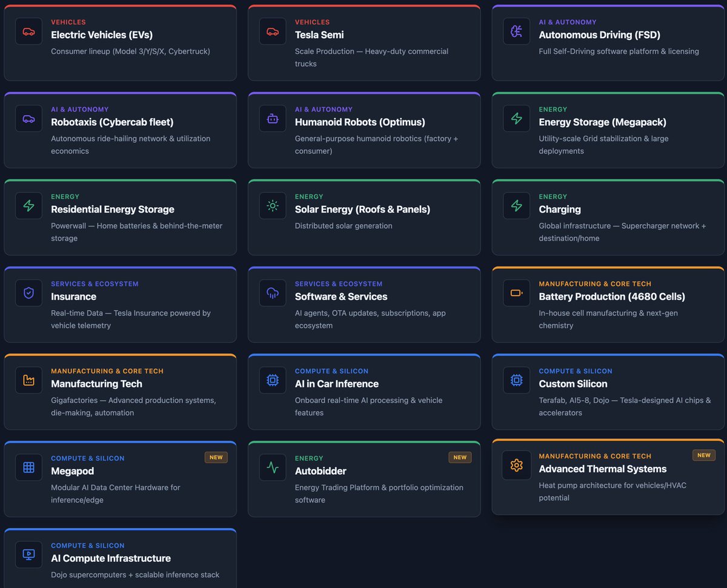Click the grid icon on Megapod card
Viewport: 727px width, 588px height.
coord(28,467)
